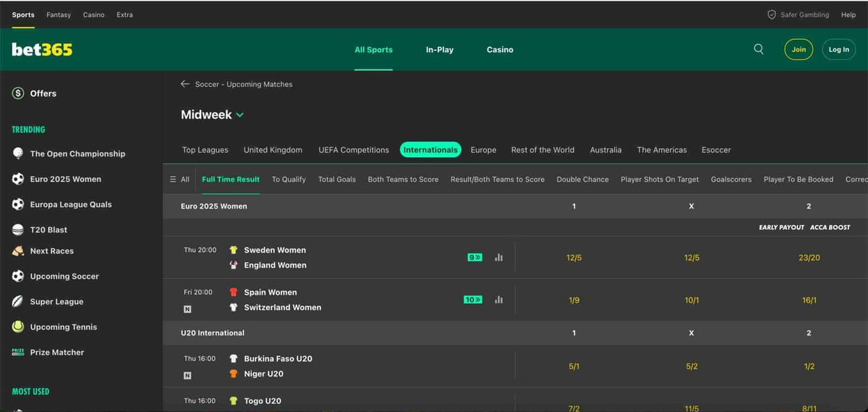This screenshot has width=868, height=412.
Task: Click the U20 International league header
Action: (x=212, y=333)
